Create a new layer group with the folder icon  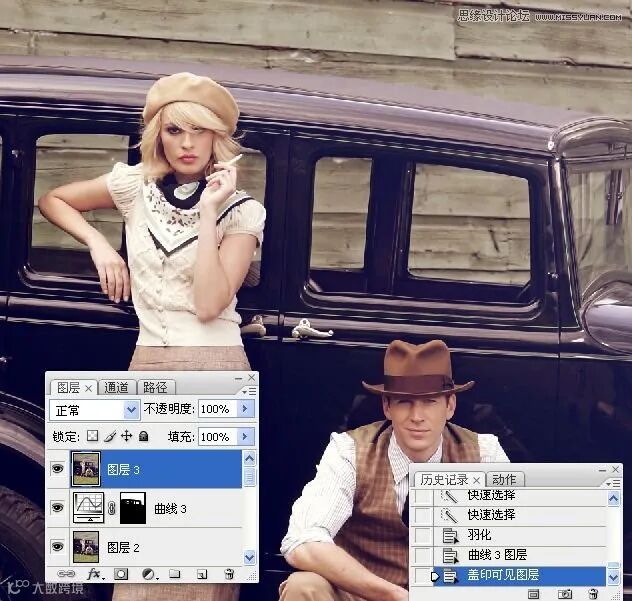(x=175, y=574)
